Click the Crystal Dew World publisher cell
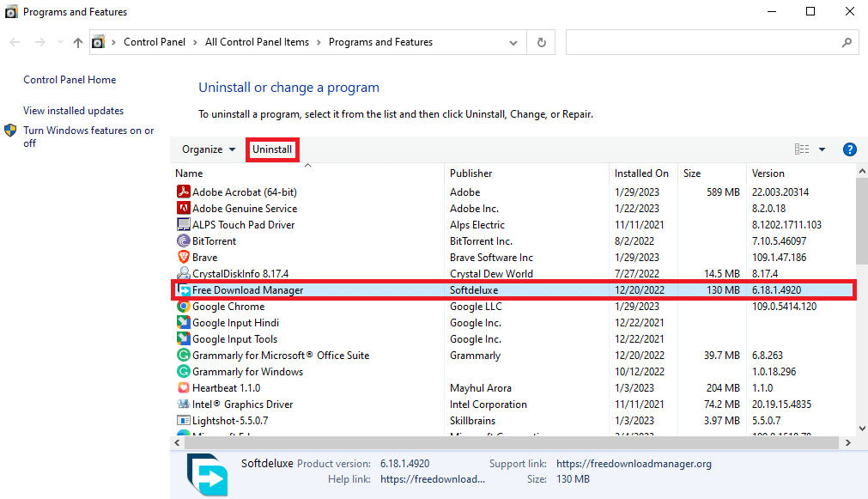Viewport: 868px width, 499px height. coord(492,274)
